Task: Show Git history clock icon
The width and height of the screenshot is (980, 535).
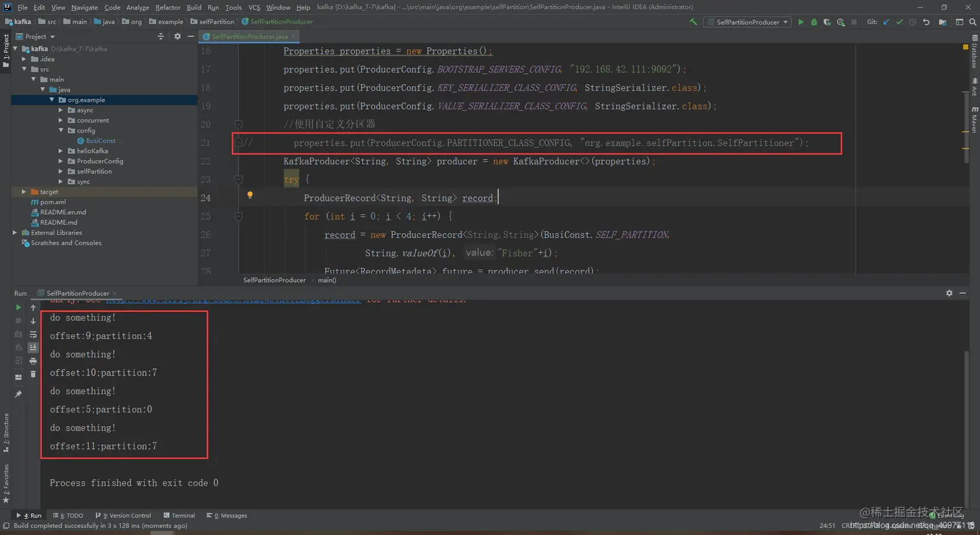Action: [913, 22]
